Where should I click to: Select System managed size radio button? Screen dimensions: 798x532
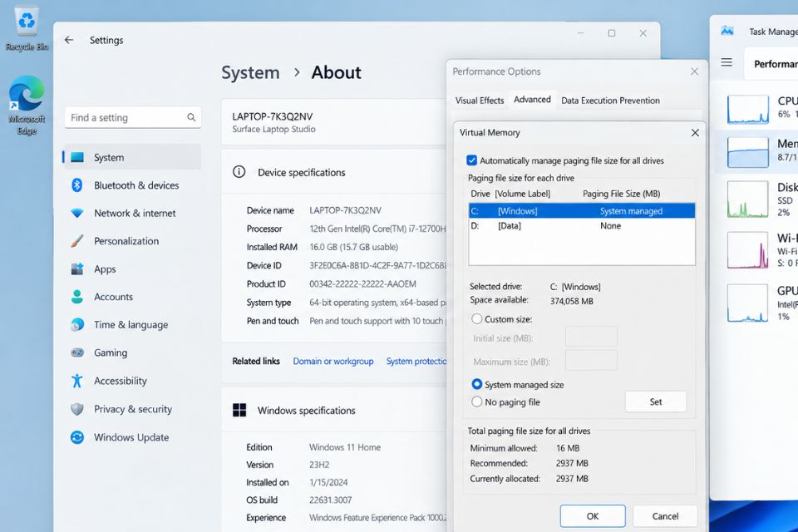[477, 384]
